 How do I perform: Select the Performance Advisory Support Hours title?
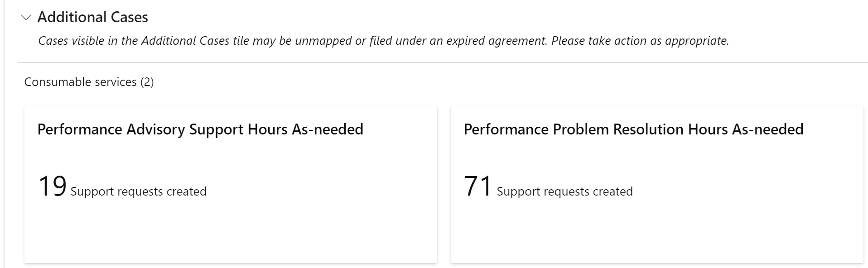point(200,129)
